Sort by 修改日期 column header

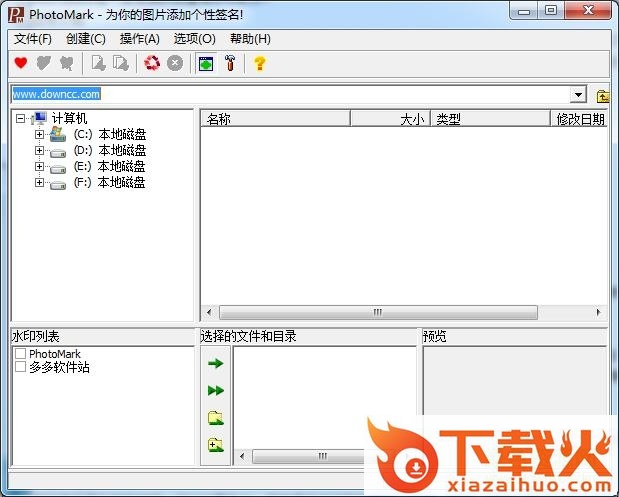[x=579, y=119]
